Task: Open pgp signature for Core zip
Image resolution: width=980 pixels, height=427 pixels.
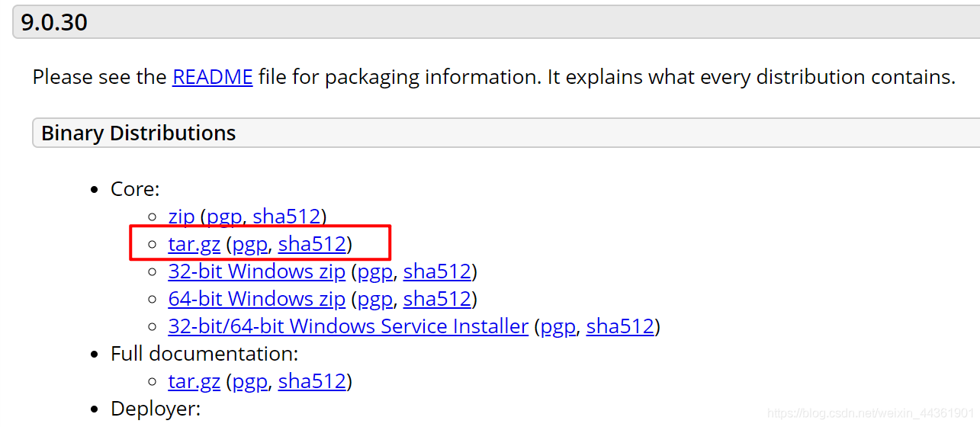Action: click(225, 217)
